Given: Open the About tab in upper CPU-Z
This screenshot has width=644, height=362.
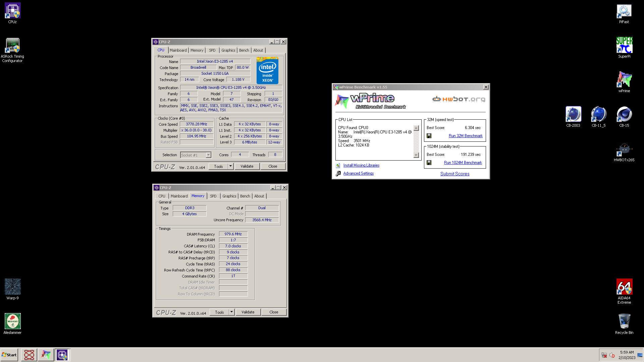Looking at the screenshot, I should 258,50.
